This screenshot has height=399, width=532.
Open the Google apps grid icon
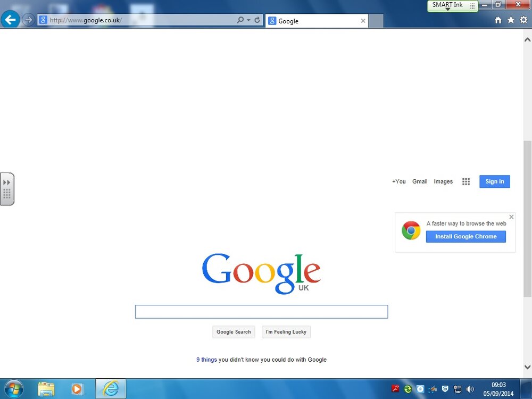coord(466,181)
